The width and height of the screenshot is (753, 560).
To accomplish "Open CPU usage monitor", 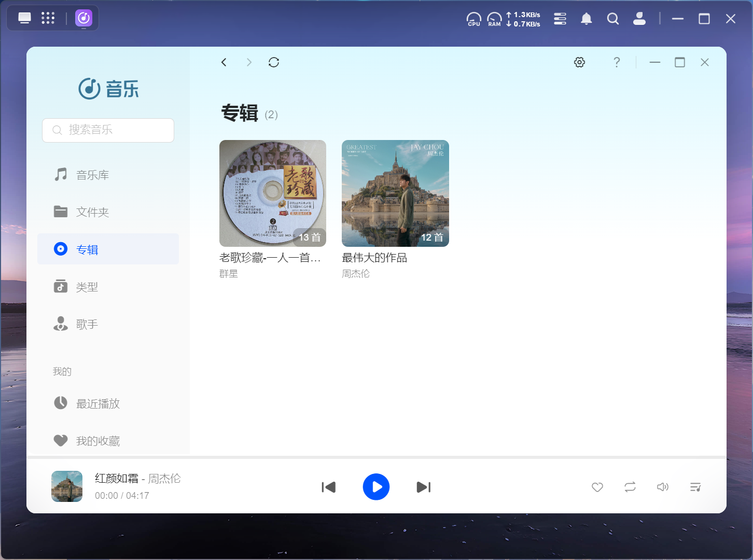I will click(x=474, y=19).
